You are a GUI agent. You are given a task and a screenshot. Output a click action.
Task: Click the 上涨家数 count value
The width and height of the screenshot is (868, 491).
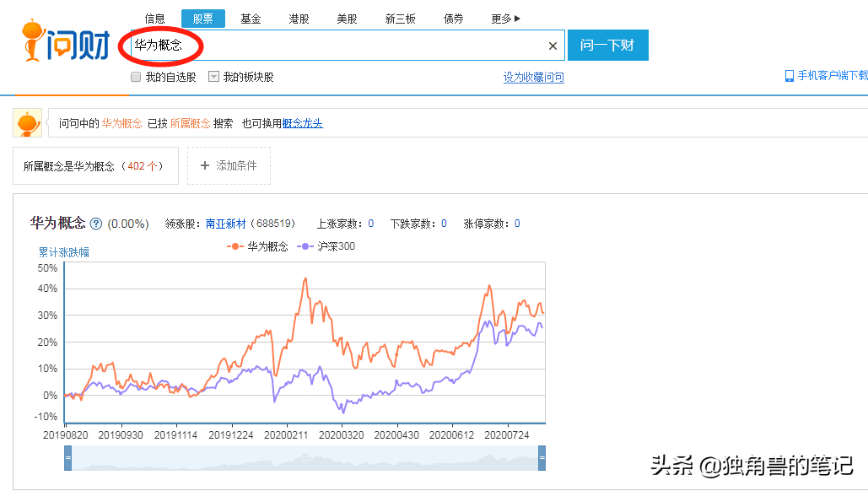pyautogui.click(x=371, y=224)
